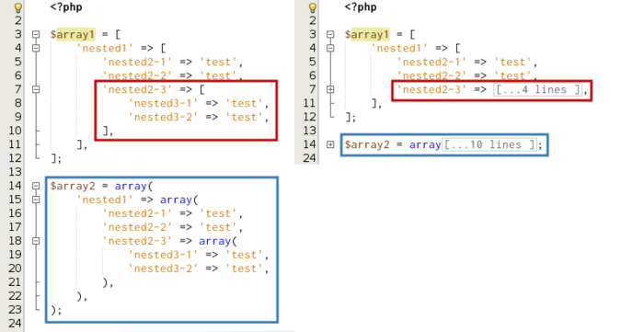Click the '[...10 lines ]' fold placeholder

coord(489,144)
